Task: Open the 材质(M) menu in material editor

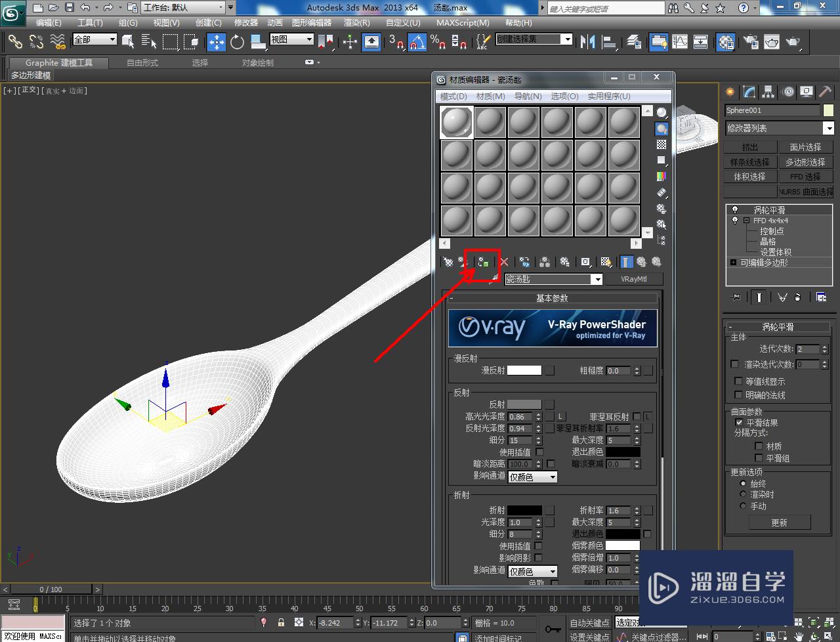Action: point(490,96)
